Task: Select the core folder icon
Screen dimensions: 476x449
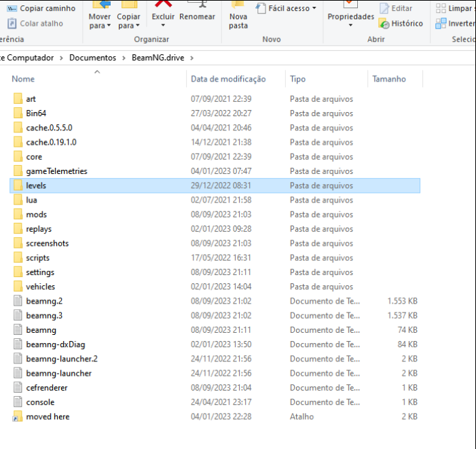Action: (x=18, y=157)
